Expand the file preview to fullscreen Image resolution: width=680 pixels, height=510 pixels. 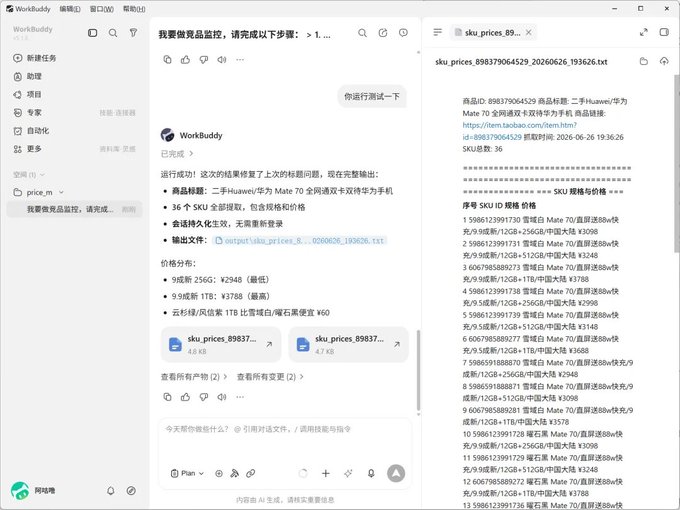coord(644,33)
